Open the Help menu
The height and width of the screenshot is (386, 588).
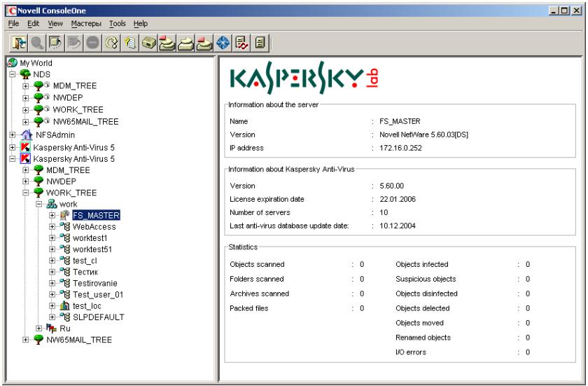[x=141, y=23]
